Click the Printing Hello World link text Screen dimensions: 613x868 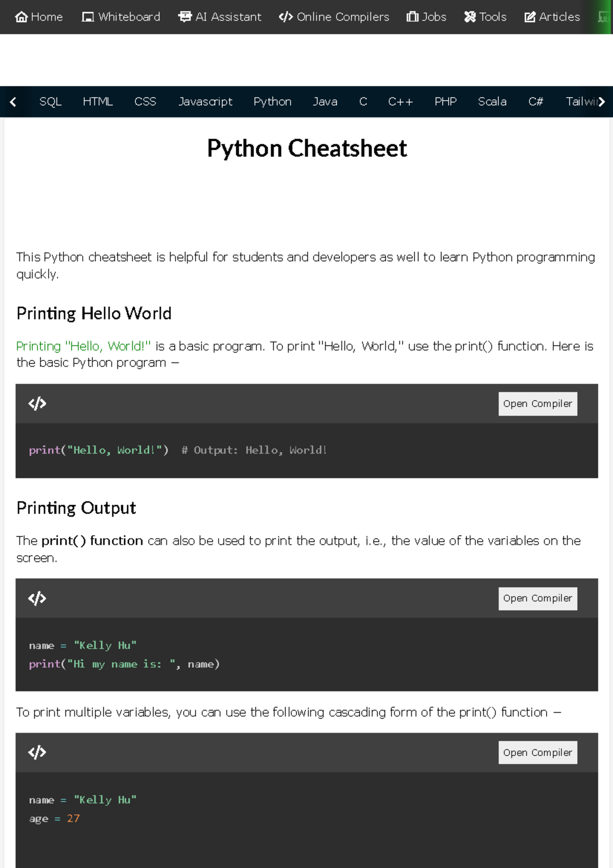(x=82, y=346)
